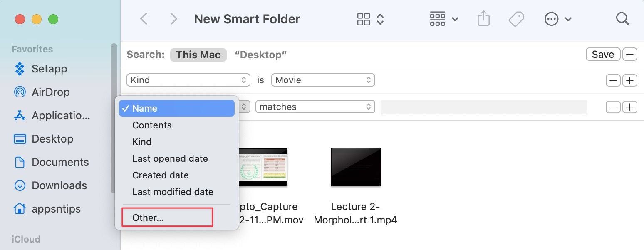Click the Share toolbar icon
Viewport: 644px width, 250px height.
tap(483, 19)
